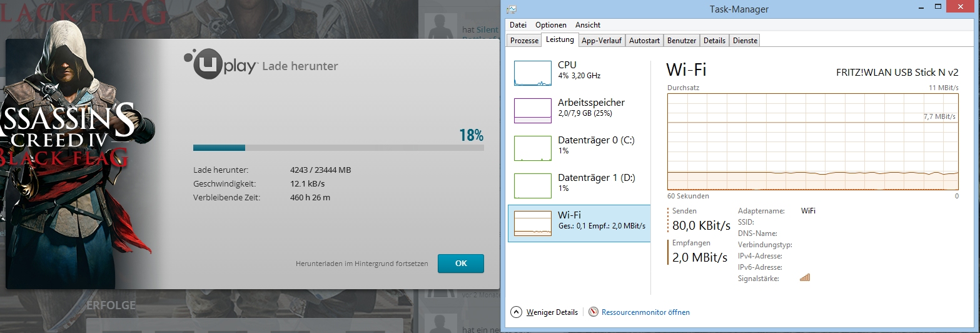Switch to the Prozesse tab
This screenshot has width=980, height=333.
point(524,41)
